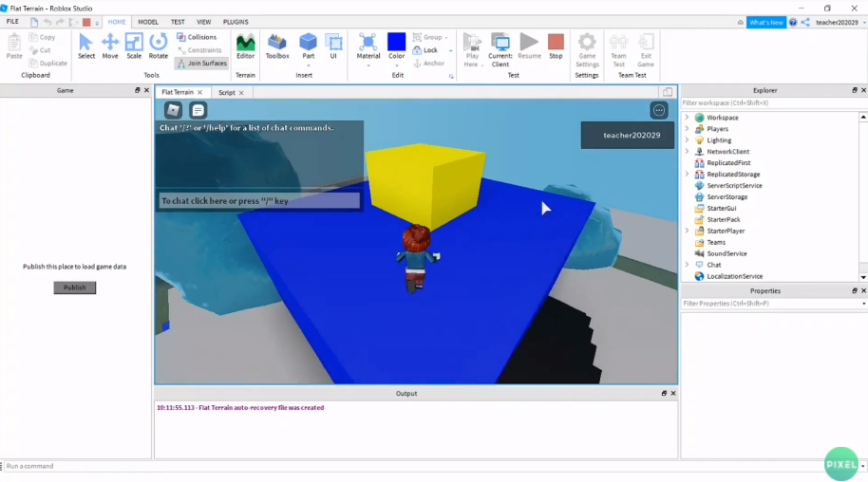Duplicate the selection

48,63
